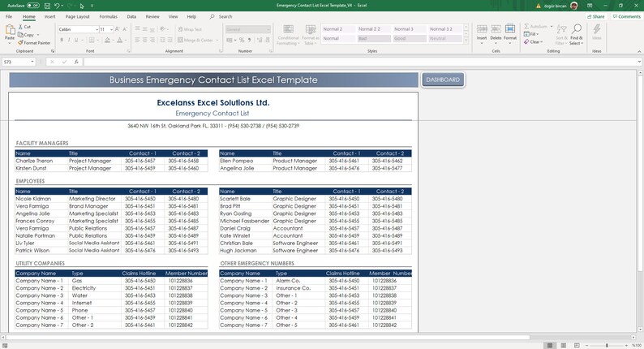Viewport: 644px width, 349px height.
Task: Click the Save icon in title bar
Action: pyautogui.click(x=47, y=6)
